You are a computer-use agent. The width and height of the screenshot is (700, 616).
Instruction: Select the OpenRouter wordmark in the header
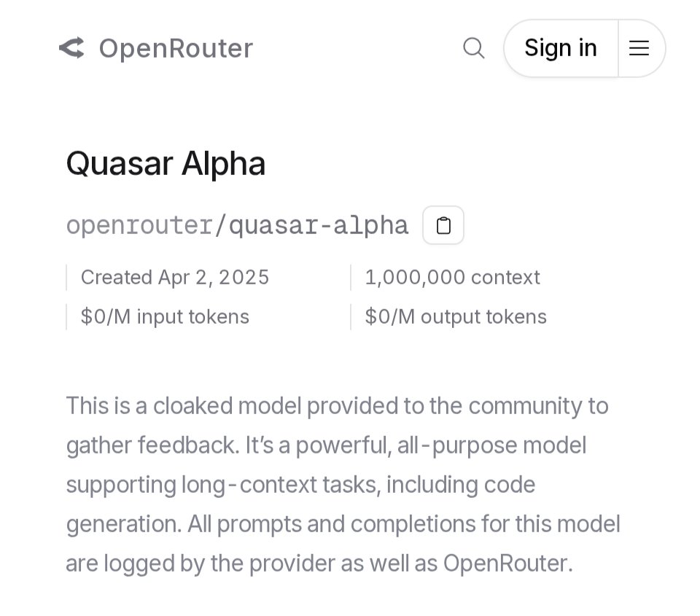tap(175, 48)
